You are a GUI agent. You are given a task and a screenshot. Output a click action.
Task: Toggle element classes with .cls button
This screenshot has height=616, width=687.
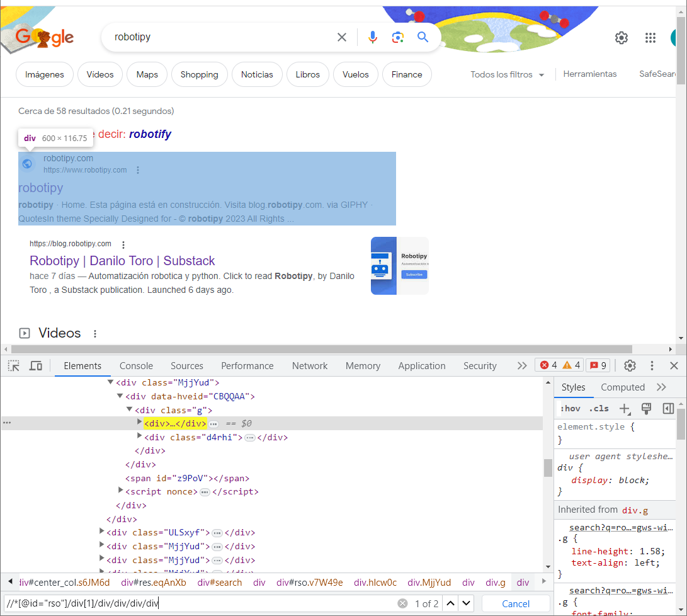click(x=599, y=408)
